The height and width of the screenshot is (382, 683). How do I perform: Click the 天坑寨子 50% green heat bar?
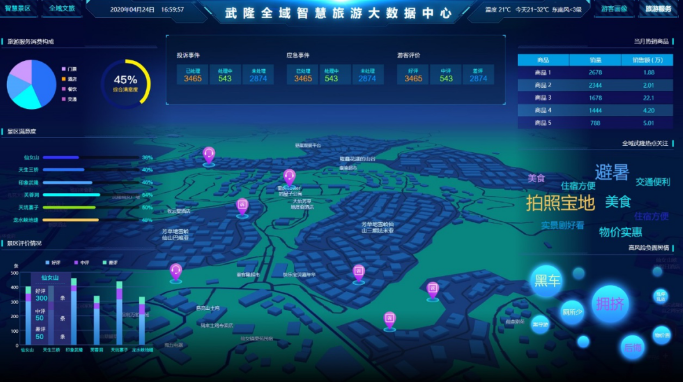[91, 207]
